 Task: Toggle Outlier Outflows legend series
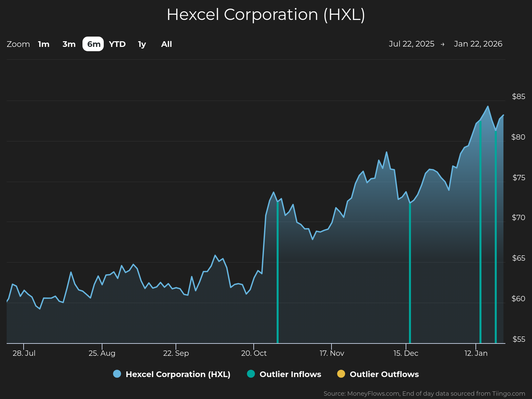[x=378, y=374]
